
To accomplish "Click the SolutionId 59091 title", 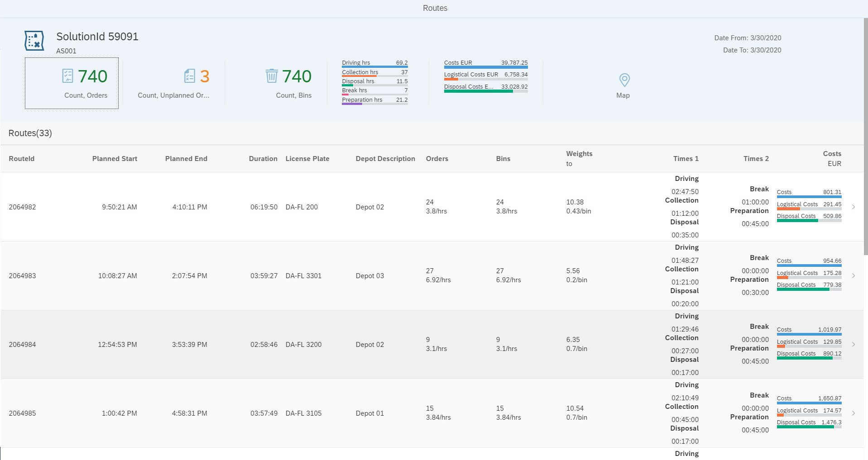I will click(97, 37).
